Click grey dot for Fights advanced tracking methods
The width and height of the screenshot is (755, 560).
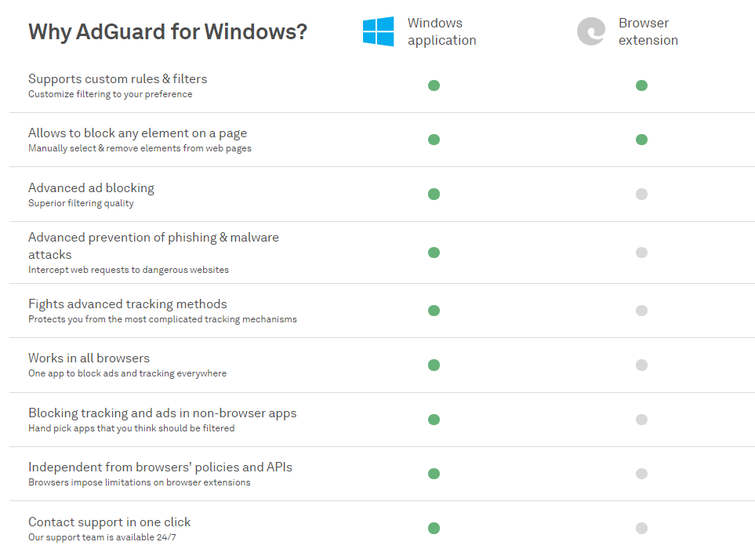click(x=641, y=311)
